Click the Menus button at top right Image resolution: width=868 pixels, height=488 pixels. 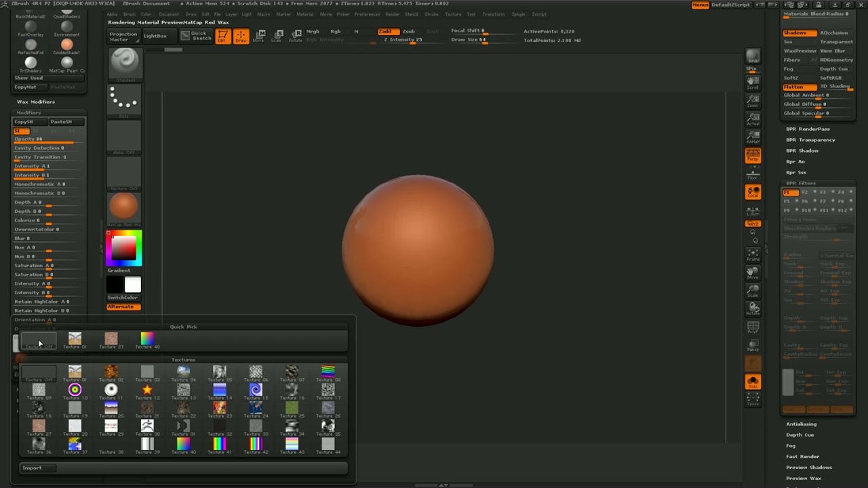pos(701,5)
